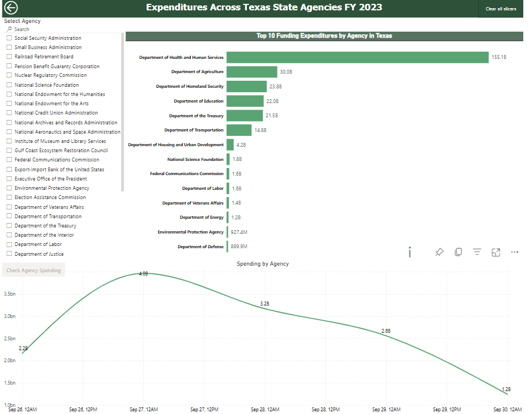This screenshot has height=414, width=532.
Task: Select National Science Foundation in the slicer
Action: point(9,85)
